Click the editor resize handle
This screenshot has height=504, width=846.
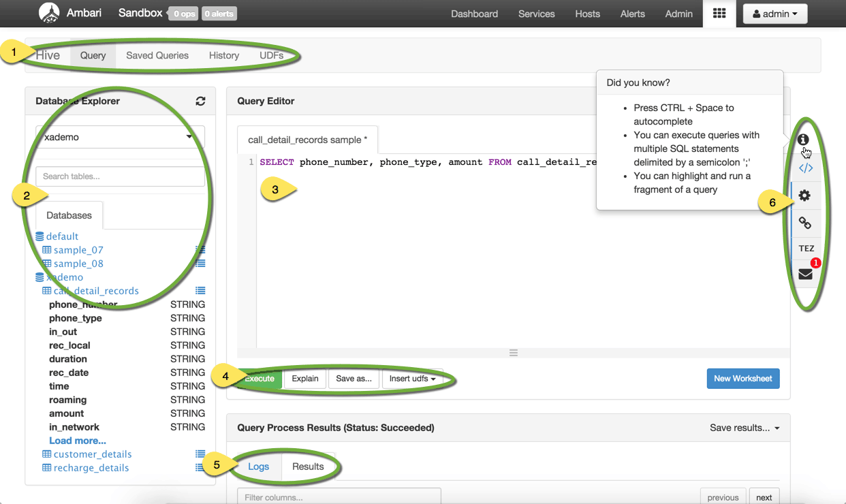[514, 353]
